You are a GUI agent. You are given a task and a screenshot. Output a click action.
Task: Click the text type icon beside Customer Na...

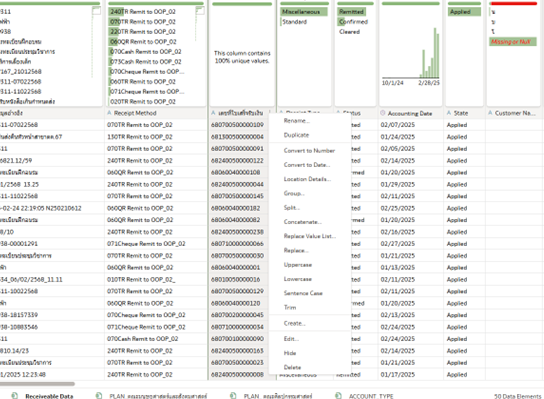click(490, 113)
